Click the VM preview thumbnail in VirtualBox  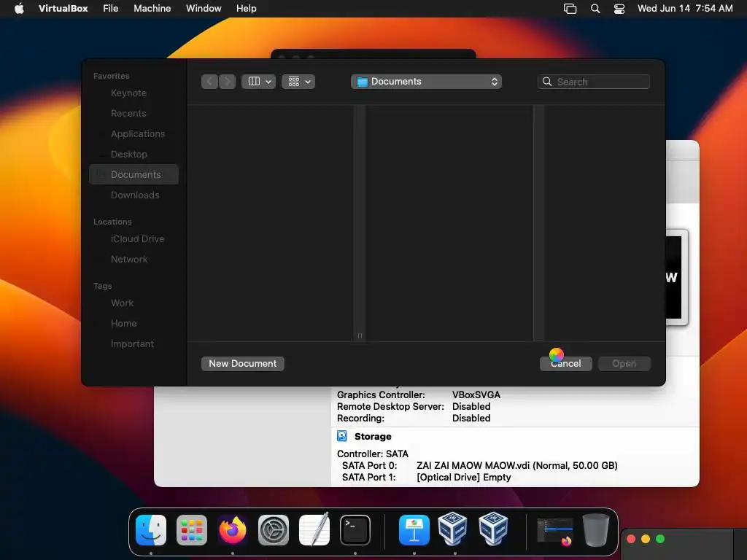pos(676,278)
